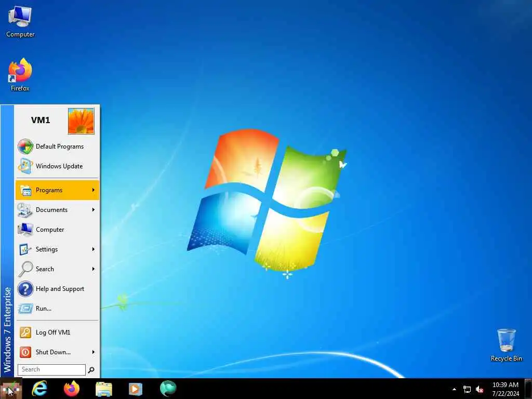This screenshot has width=532, height=399.
Task: Click the Help question mark icon
Action: pyautogui.click(x=25, y=289)
